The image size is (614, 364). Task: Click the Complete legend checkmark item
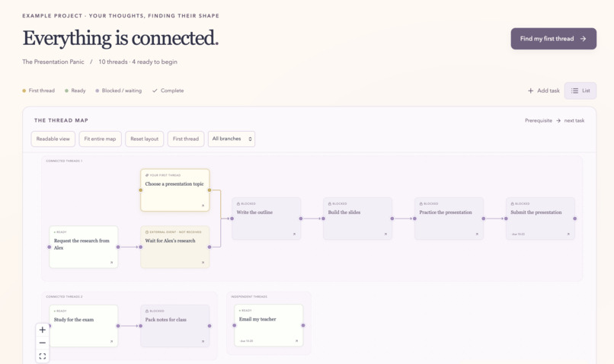[x=168, y=91]
